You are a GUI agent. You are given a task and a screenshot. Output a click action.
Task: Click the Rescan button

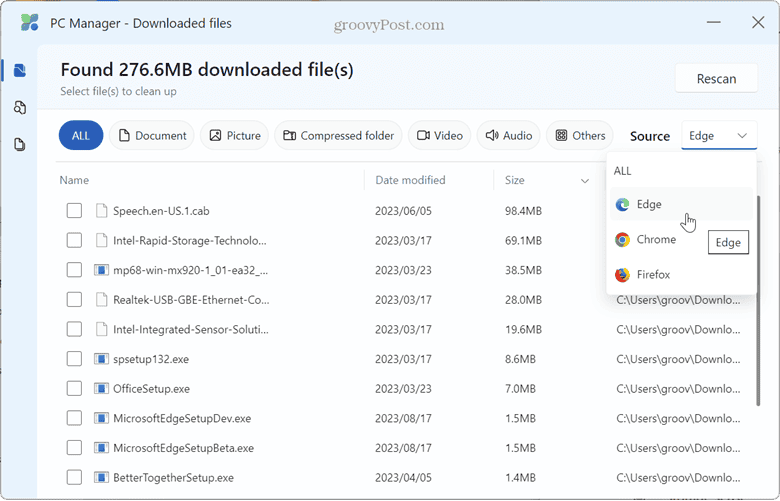pos(716,79)
